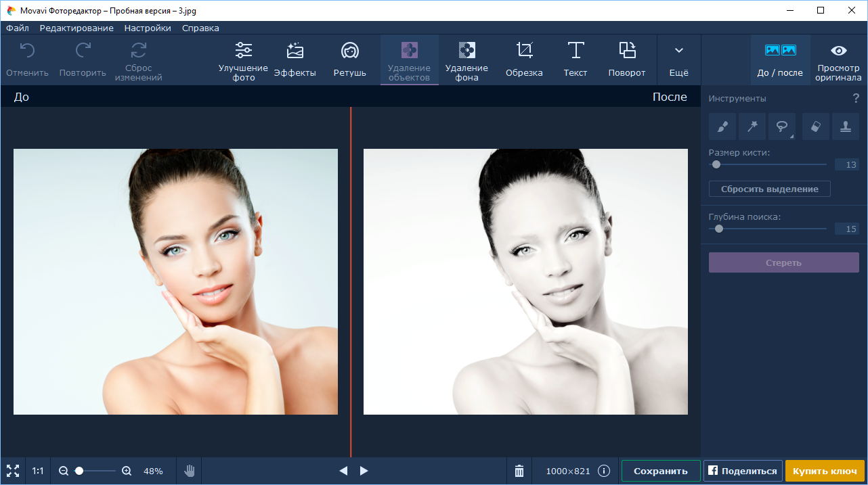Toggle original preview (Просмотр оригинала)
The image size is (868, 485).
[x=839, y=60]
